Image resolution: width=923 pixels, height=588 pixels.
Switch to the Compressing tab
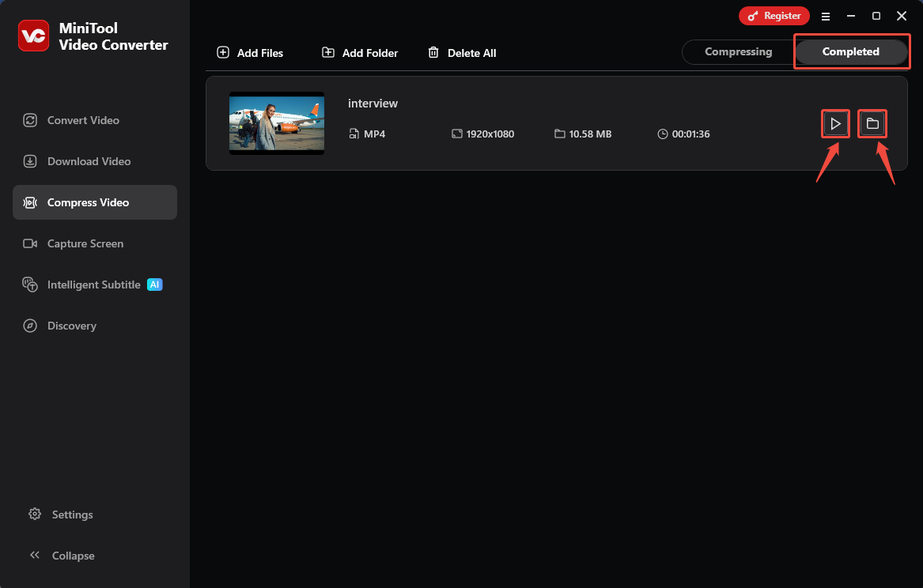coord(738,51)
